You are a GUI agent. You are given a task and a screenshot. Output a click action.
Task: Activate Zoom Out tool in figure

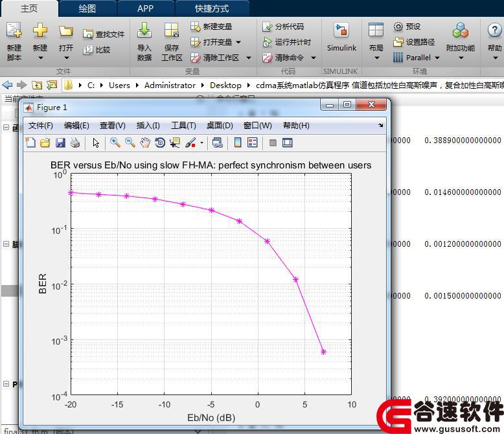[130, 143]
